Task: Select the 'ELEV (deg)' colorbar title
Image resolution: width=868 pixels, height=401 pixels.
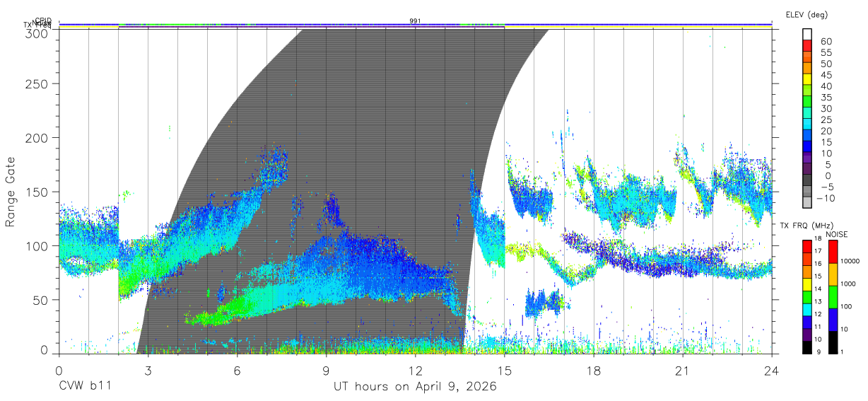Action: click(x=805, y=14)
